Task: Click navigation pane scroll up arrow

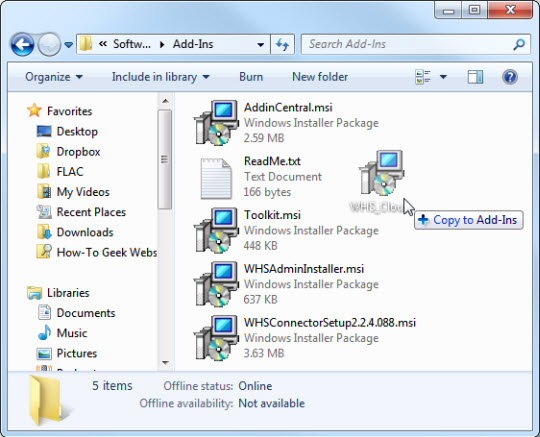Action: click(165, 101)
